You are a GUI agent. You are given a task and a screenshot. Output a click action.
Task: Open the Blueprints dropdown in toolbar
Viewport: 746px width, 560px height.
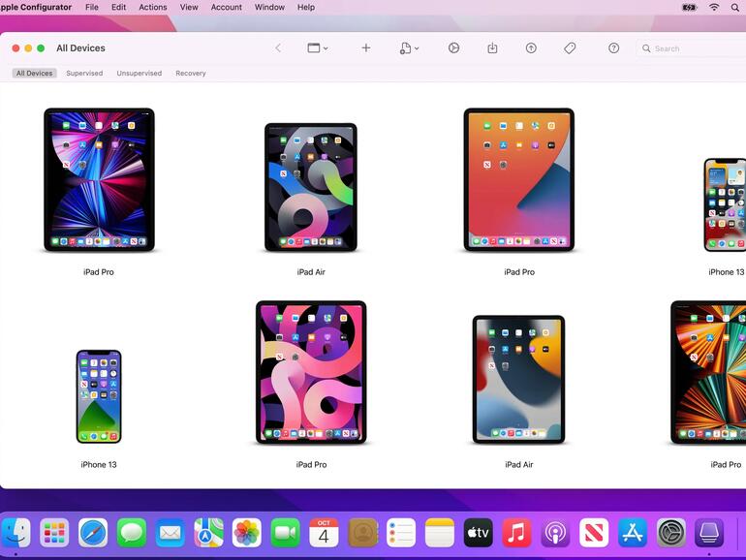(409, 48)
